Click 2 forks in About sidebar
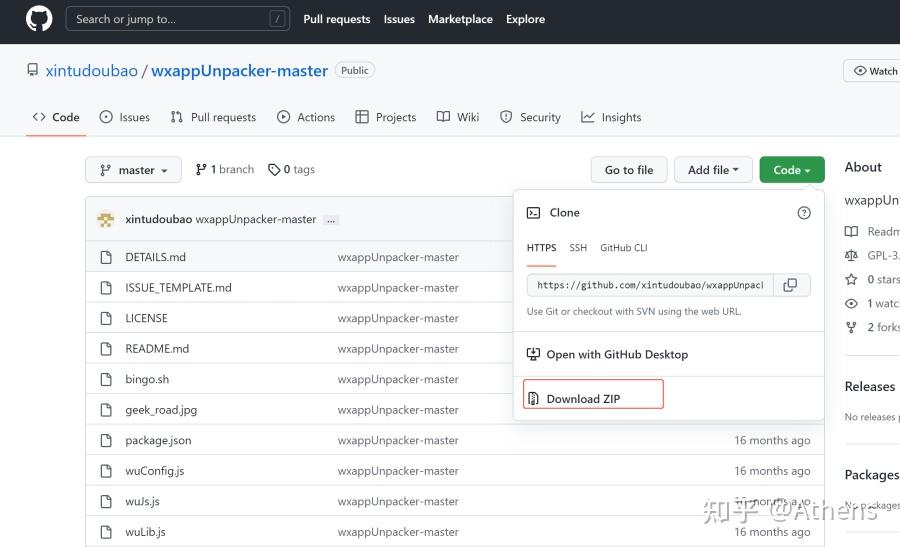The image size is (900, 547). coord(872,327)
